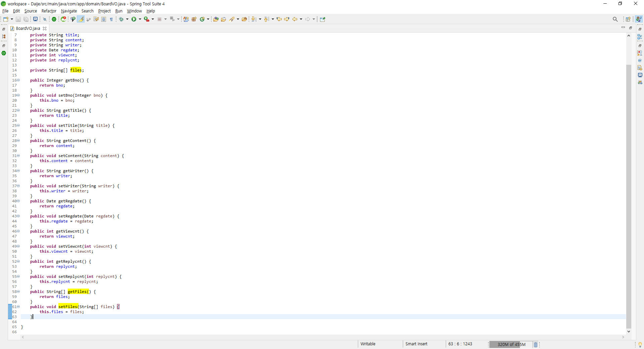
Task: Click the relaunch icon with red badge
Action: pos(63,19)
